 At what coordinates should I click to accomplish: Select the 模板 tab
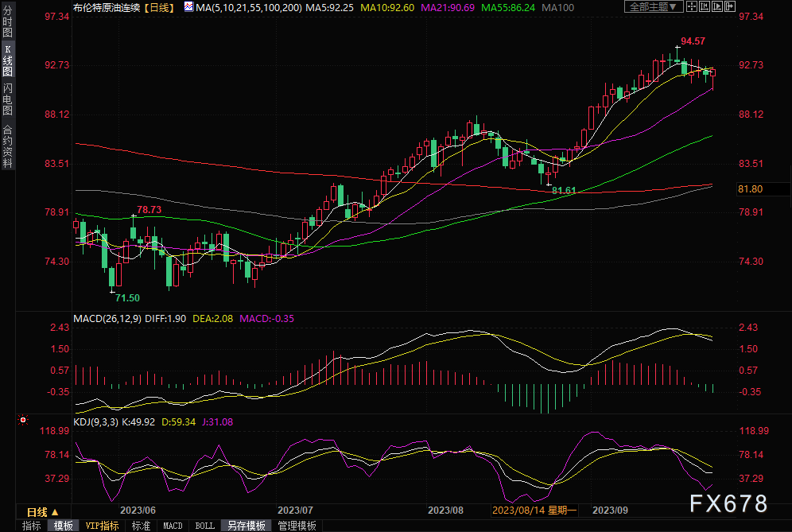[63, 526]
